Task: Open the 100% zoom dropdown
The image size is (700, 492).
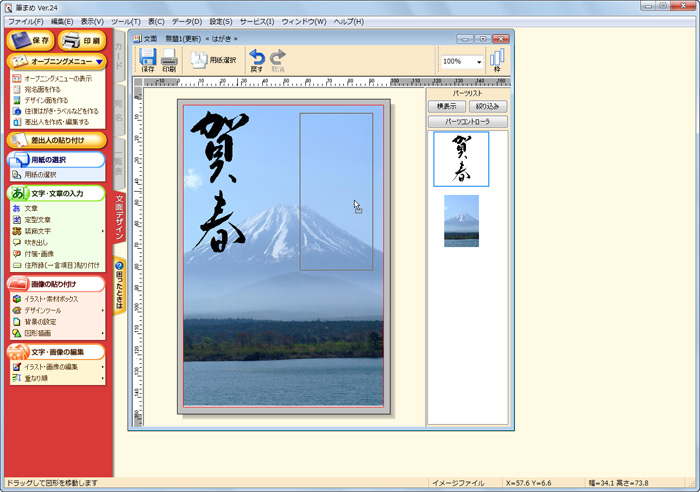Action: pos(480,61)
